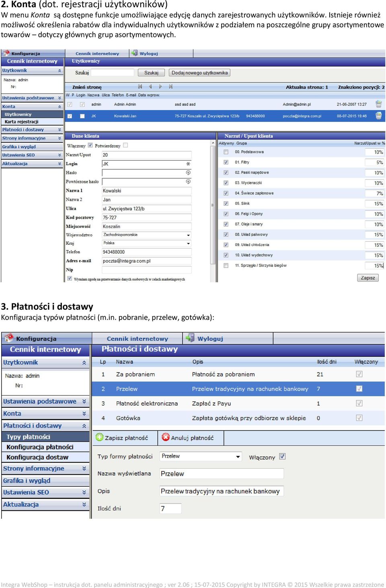Click the Nazwa wyświetlana field
The height and width of the screenshot is (588, 386).
222,473
